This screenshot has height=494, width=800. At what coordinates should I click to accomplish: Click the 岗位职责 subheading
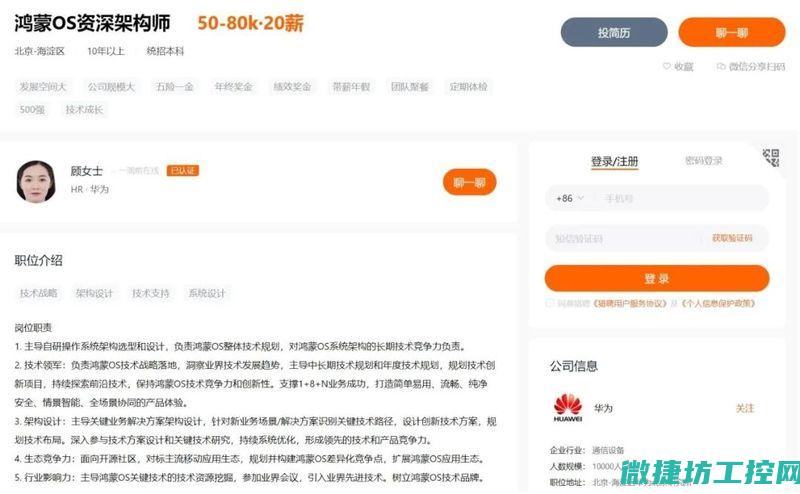33,328
